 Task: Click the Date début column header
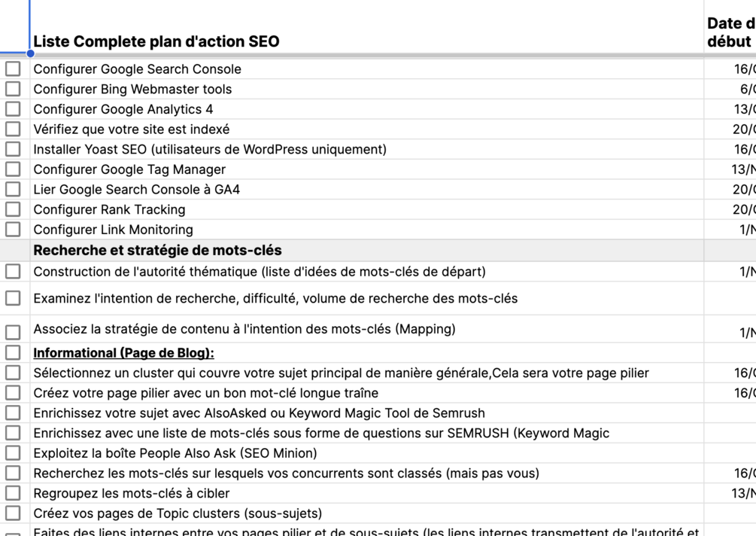[730, 32]
